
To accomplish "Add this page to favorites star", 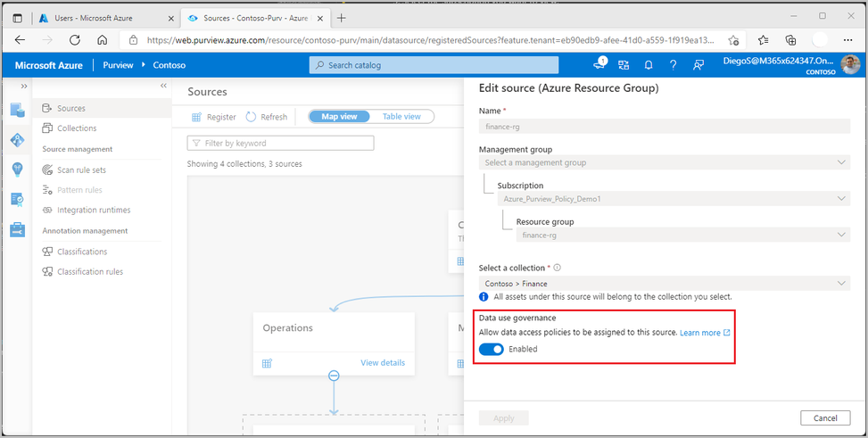I will click(733, 40).
